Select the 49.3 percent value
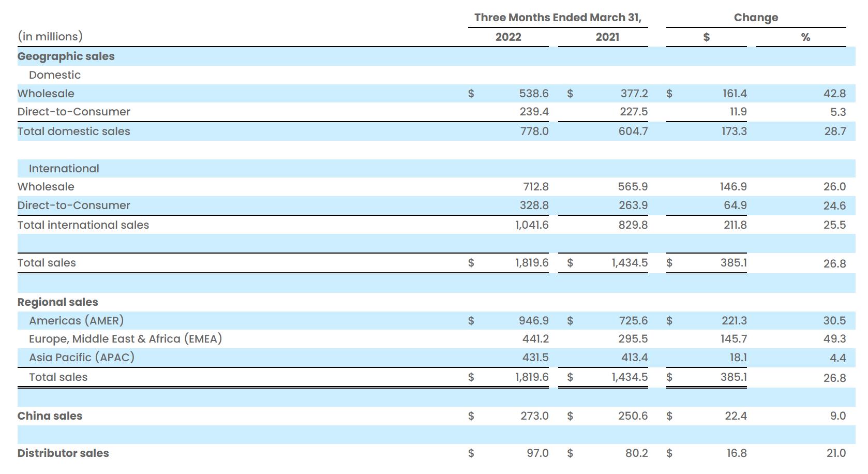The height and width of the screenshot is (474, 868). click(x=834, y=339)
